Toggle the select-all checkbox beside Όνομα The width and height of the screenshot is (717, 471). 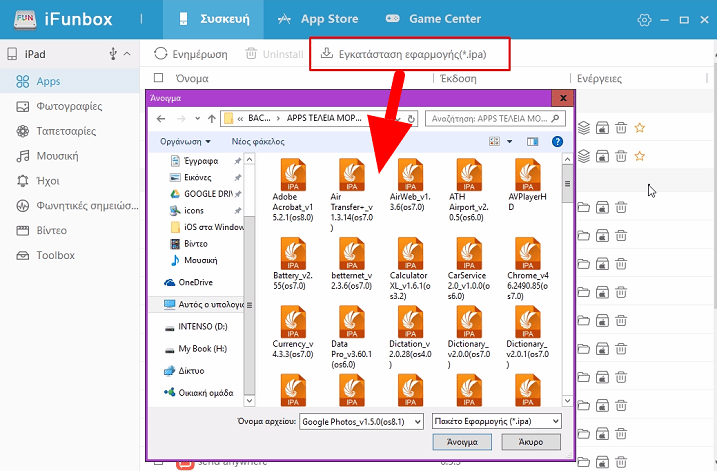pyautogui.click(x=159, y=78)
